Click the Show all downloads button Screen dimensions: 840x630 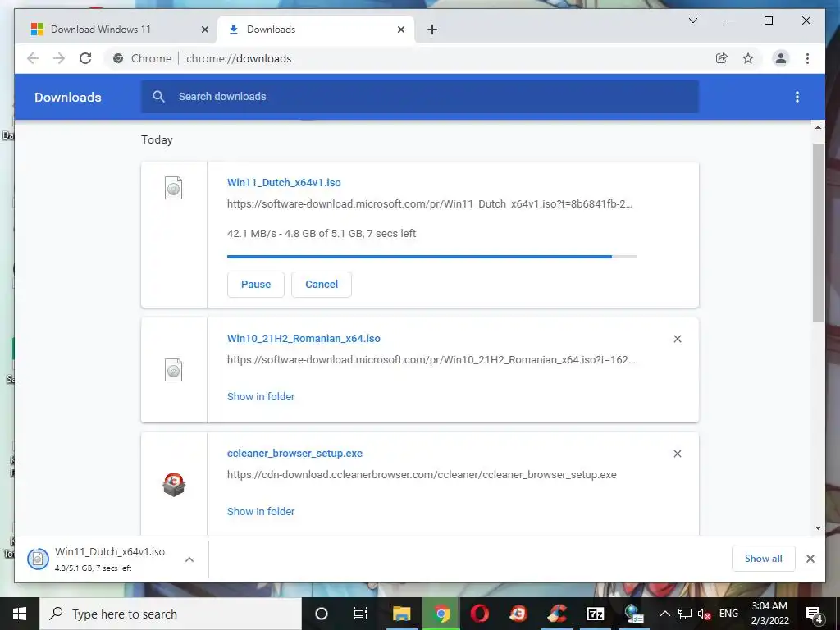(764, 559)
